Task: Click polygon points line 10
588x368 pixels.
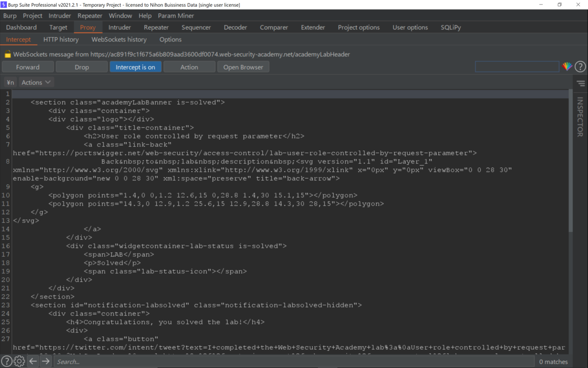Action: [203, 195]
